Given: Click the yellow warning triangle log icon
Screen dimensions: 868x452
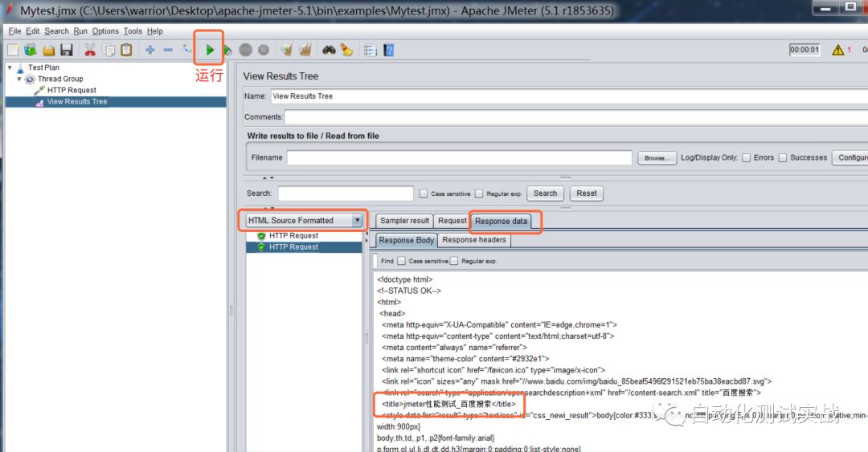Looking at the screenshot, I should pyautogui.click(x=838, y=51).
